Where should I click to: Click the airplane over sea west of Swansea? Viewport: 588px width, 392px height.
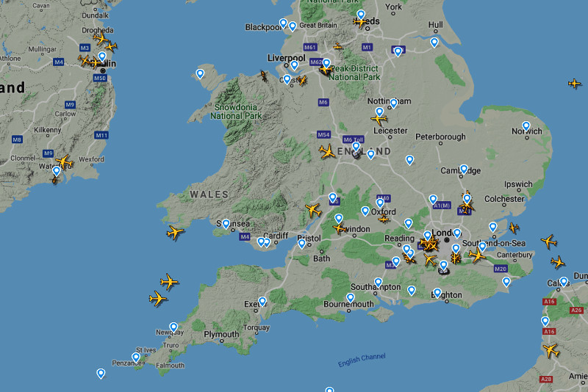(175, 233)
